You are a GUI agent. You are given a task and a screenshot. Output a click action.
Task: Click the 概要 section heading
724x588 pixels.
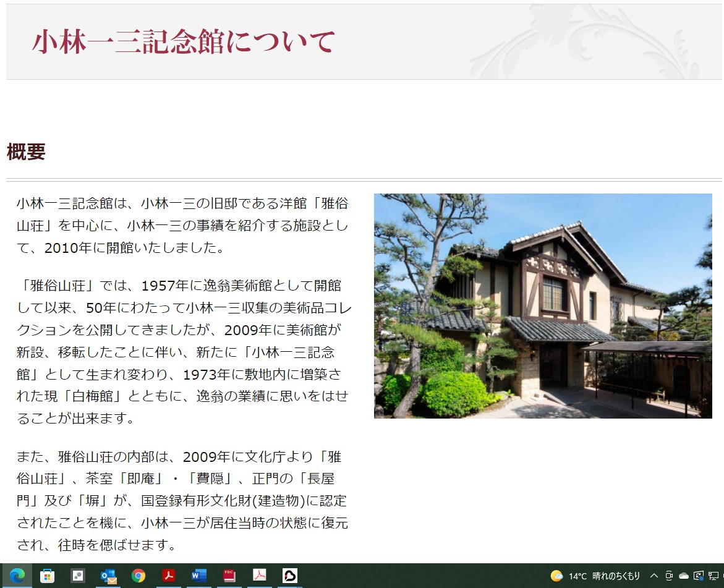tap(27, 151)
